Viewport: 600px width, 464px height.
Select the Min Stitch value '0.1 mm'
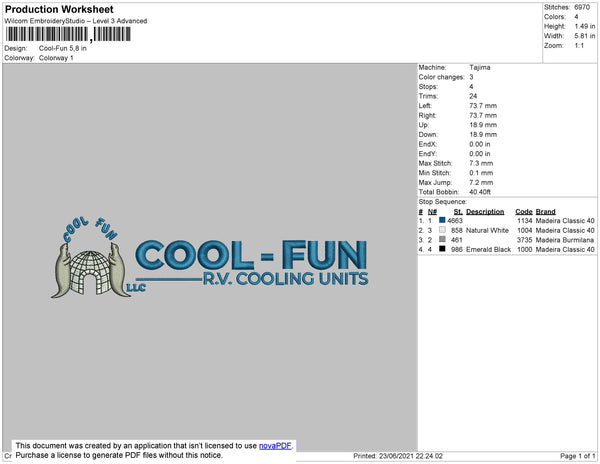click(x=481, y=173)
